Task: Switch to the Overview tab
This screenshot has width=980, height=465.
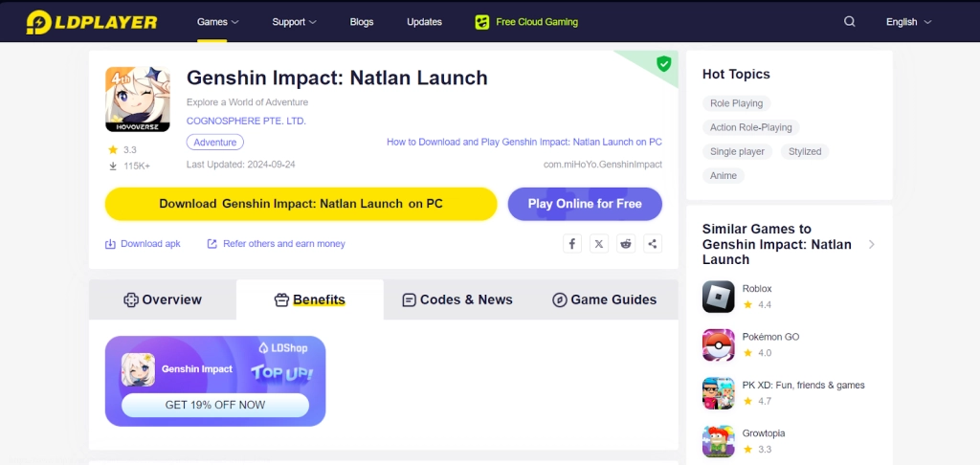Action: point(163,300)
